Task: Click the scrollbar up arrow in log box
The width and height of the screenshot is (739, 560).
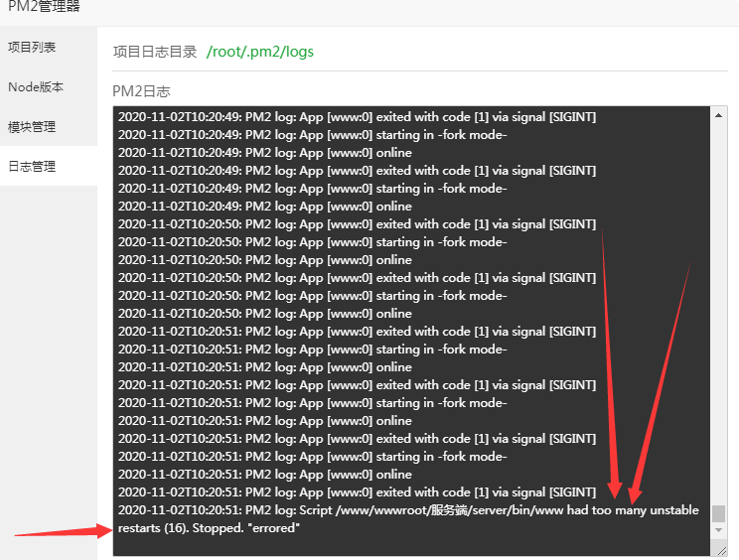Action: point(718,115)
